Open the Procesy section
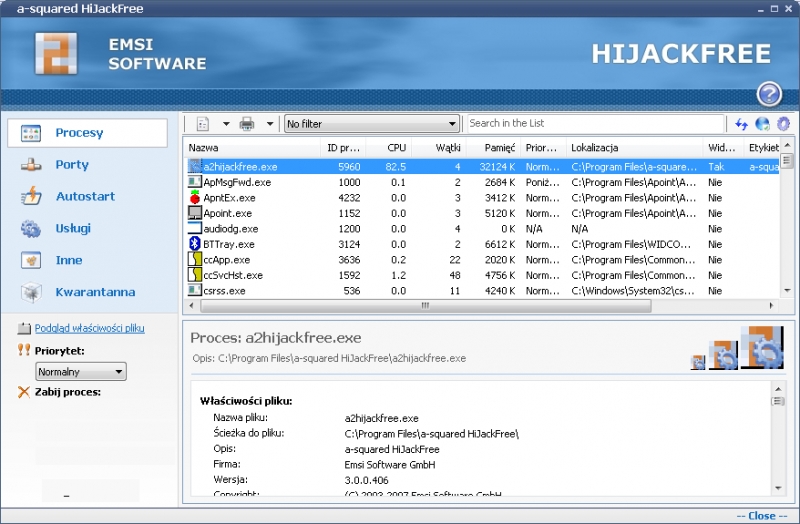800x524 pixels. click(x=87, y=133)
